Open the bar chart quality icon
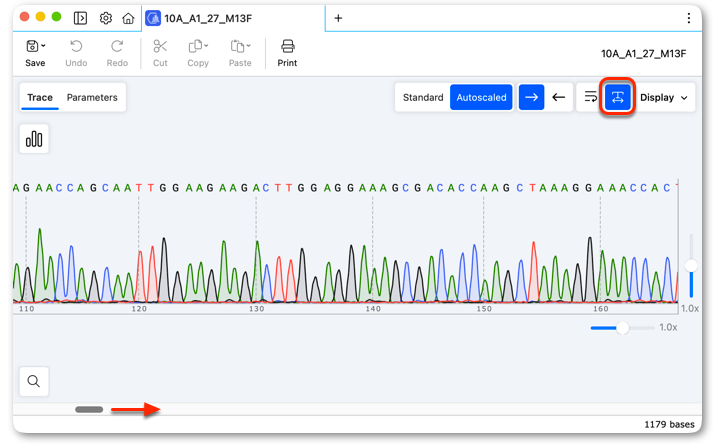Viewport: 713px width, 444px height. coord(34,139)
